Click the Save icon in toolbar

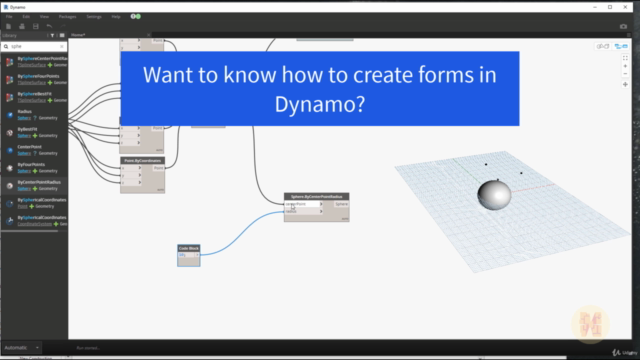(x=36, y=26)
